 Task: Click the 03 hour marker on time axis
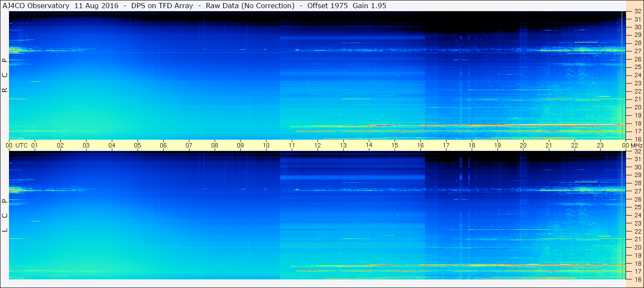tap(86, 145)
